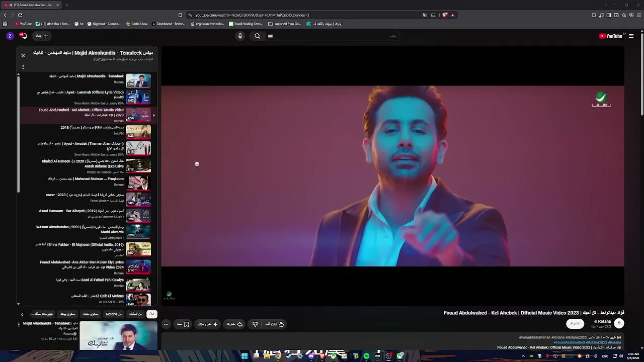Open the YouTube bookmark in bookmarks bar
The width and height of the screenshot is (644, 362).
coord(23,24)
